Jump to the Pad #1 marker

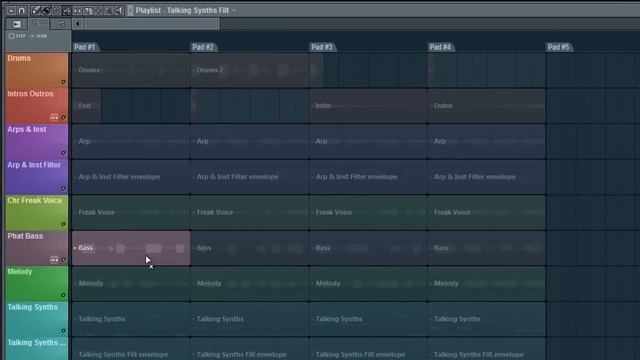click(85, 47)
